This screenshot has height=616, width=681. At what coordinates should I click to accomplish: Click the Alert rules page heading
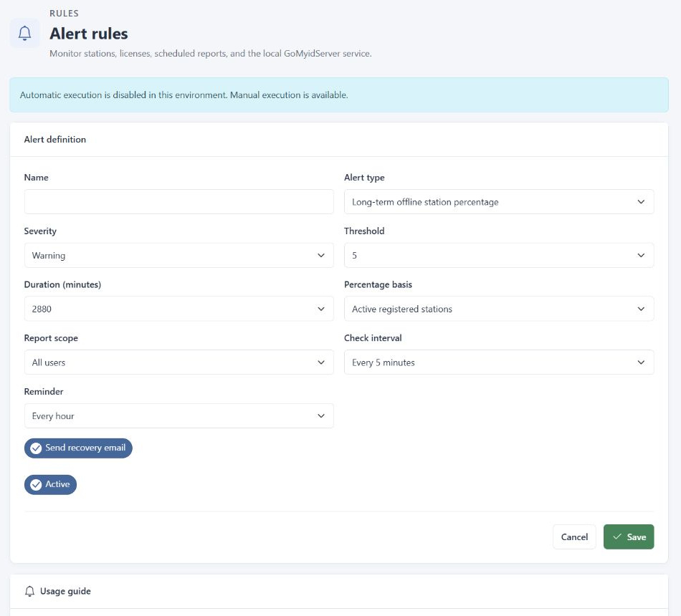[x=89, y=34]
